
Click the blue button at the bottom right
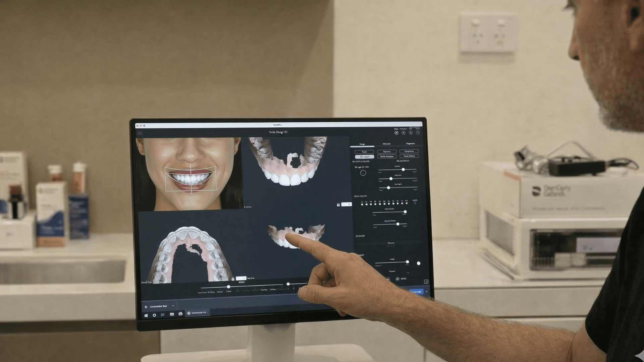click(x=417, y=291)
